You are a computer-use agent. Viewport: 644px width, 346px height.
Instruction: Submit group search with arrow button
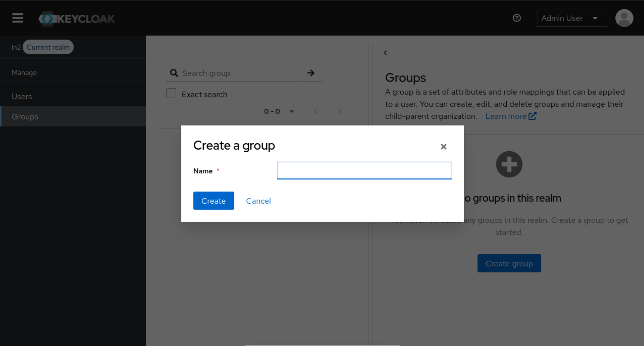(x=311, y=73)
